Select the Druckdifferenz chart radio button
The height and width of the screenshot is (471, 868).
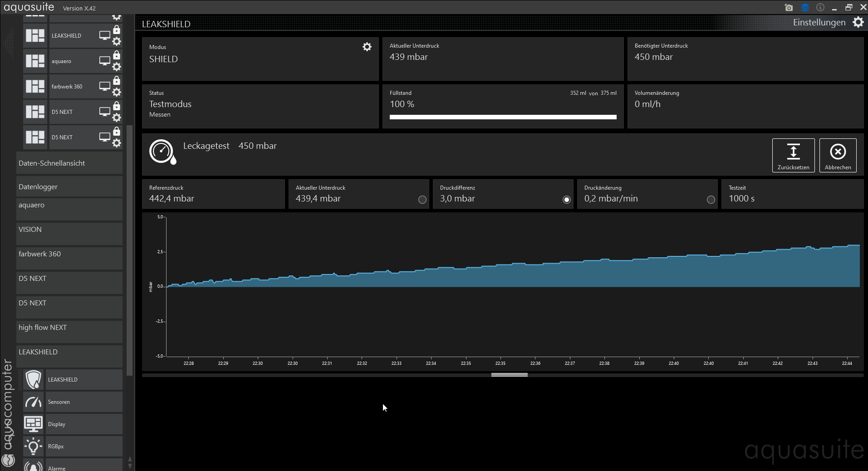click(566, 200)
